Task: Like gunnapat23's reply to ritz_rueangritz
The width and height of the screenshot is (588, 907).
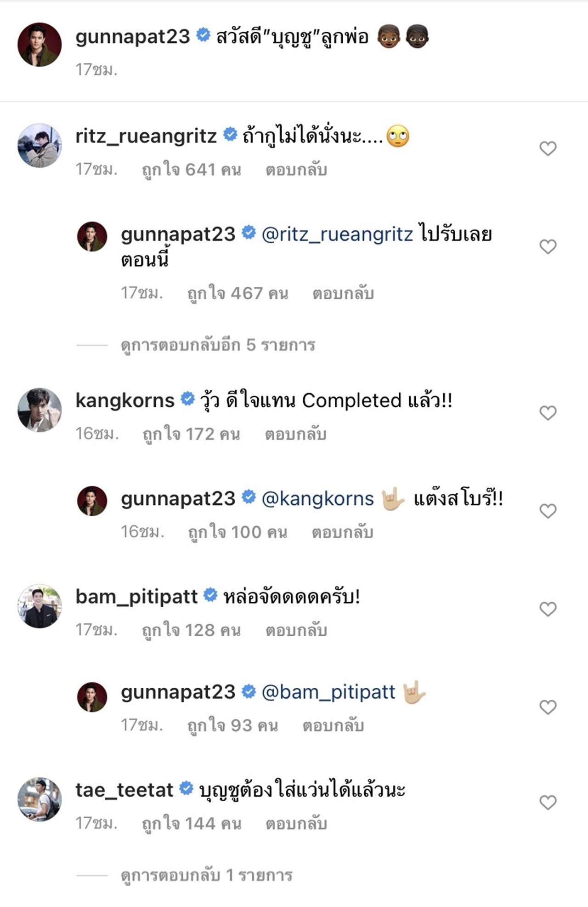Action: [548, 247]
